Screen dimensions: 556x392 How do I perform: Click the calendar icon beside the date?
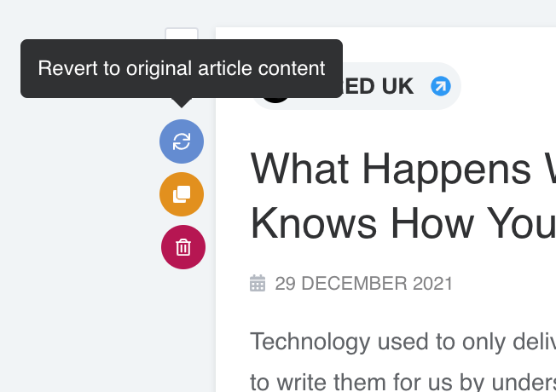(258, 283)
